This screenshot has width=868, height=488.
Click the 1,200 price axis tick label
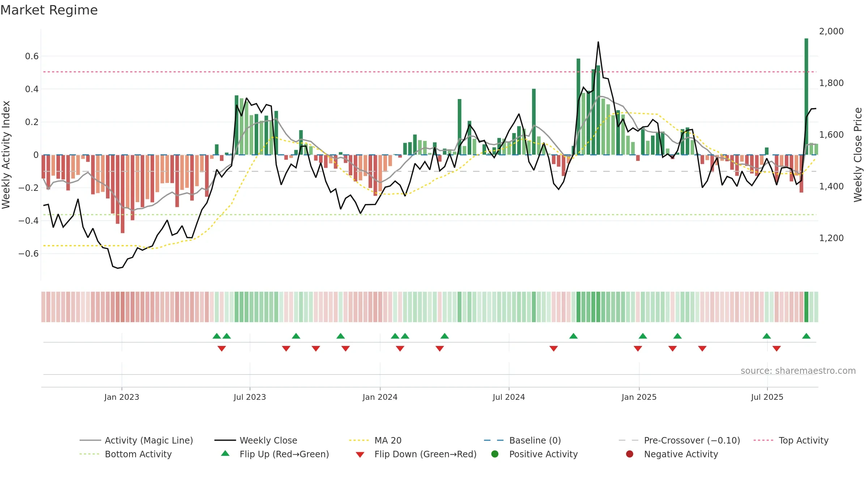pyautogui.click(x=831, y=238)
